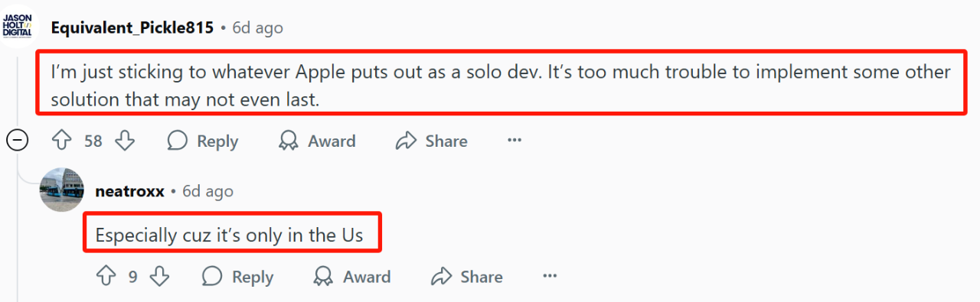Upvote neatroxx's reply

pos(106,277)
